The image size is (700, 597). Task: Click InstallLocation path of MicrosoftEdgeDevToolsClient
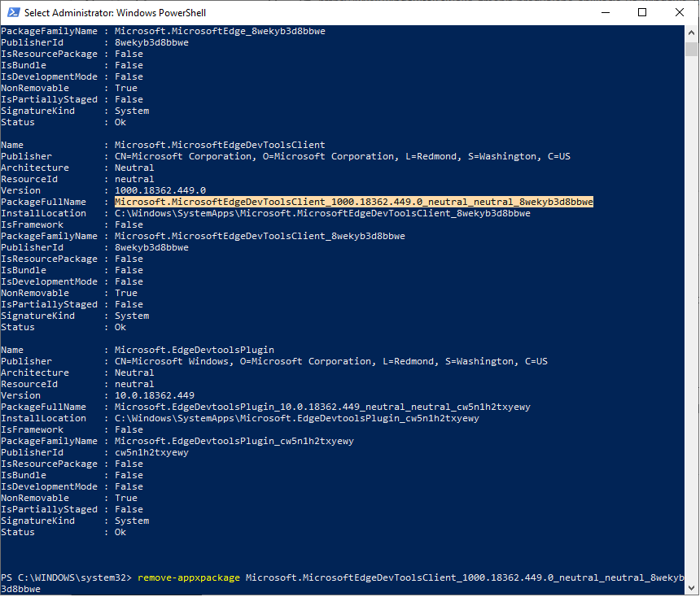pos(322,213)
